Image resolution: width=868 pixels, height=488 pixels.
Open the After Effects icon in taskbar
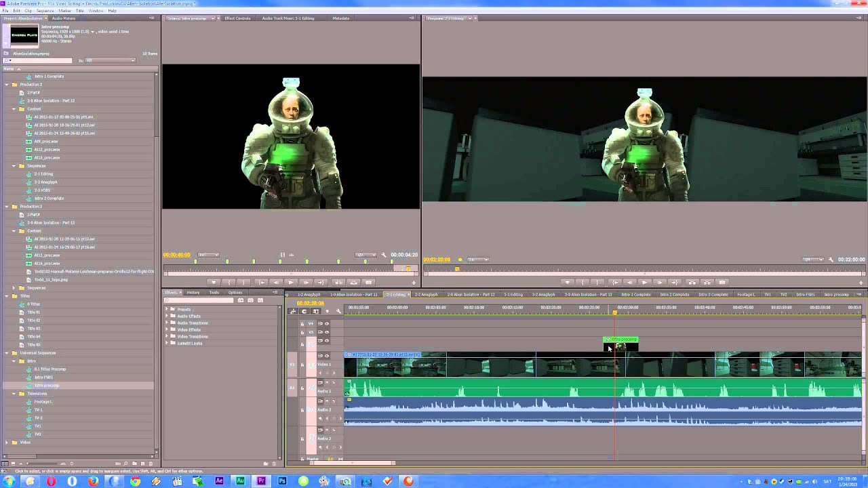(219, 481)
